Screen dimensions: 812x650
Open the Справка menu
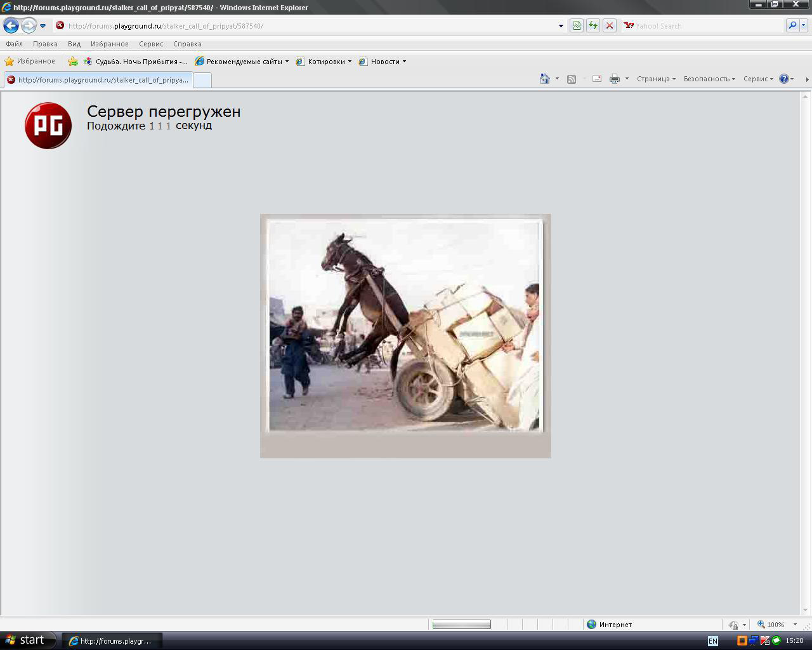[x=187, y=44]
